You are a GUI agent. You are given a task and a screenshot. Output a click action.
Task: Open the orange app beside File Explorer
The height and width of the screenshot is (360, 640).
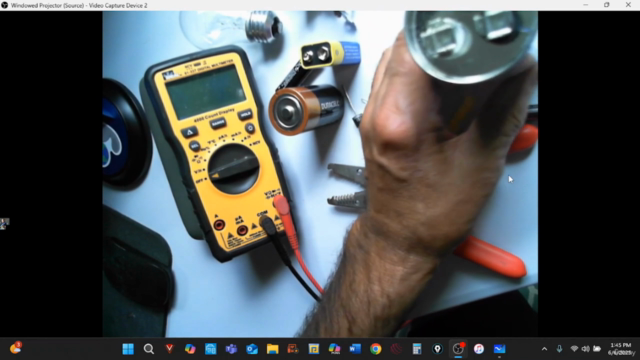click(293, 349)
